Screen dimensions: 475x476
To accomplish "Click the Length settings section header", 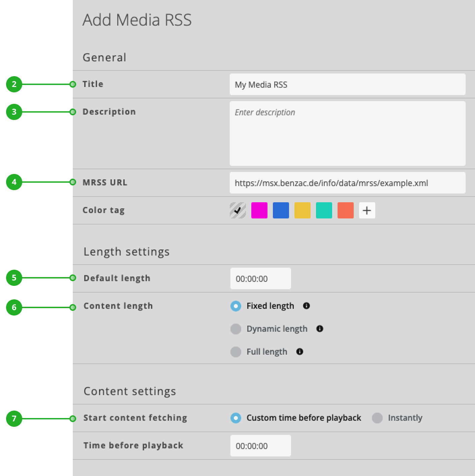I will click(x=127, y=251).
